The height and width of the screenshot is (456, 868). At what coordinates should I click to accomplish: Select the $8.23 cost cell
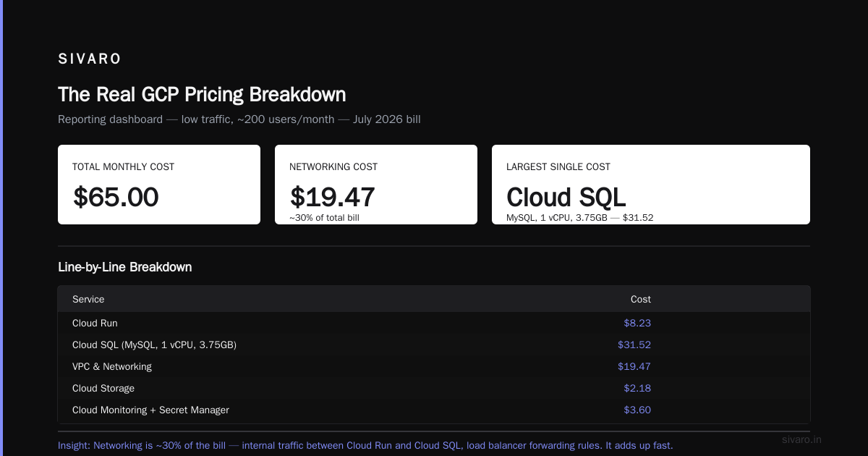point(637,323)
